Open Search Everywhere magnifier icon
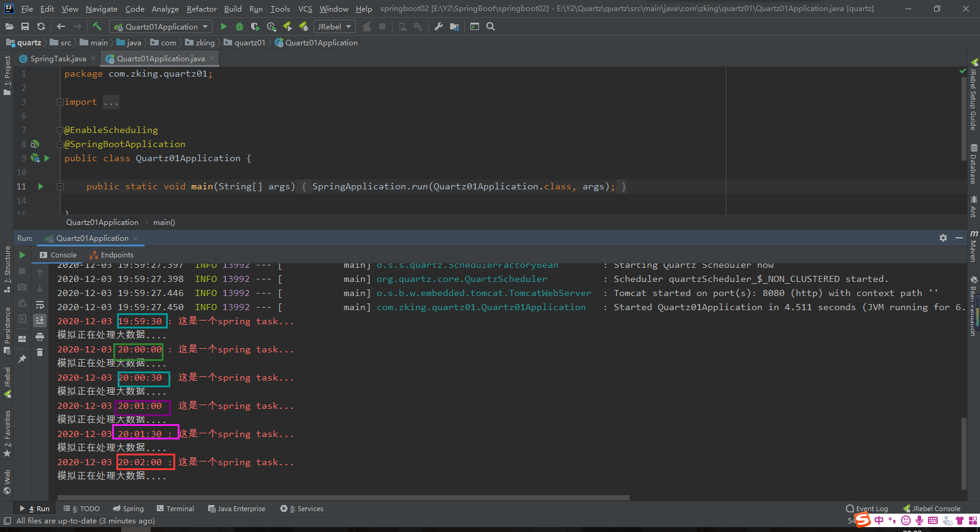The width and height of the screenshot is (980, 532). coord(491,26)
